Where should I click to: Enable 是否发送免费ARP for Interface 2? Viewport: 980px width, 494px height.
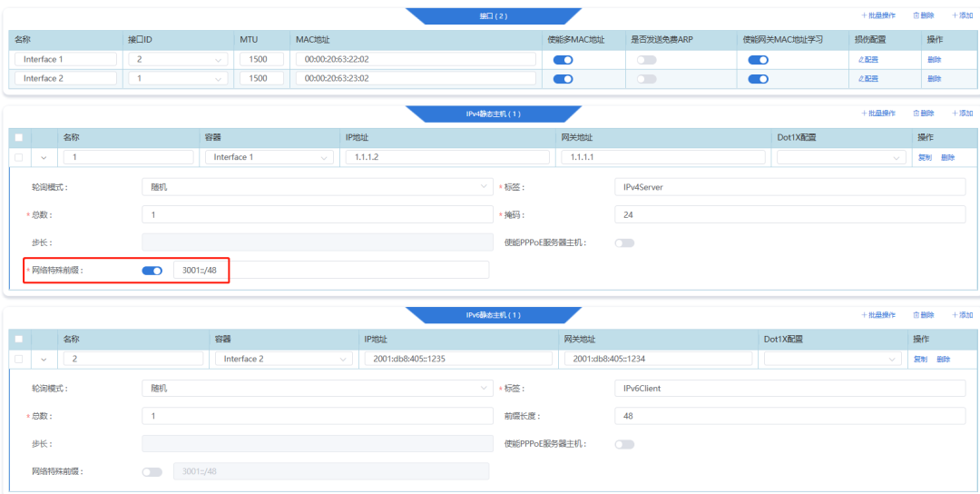click(646, 79)
